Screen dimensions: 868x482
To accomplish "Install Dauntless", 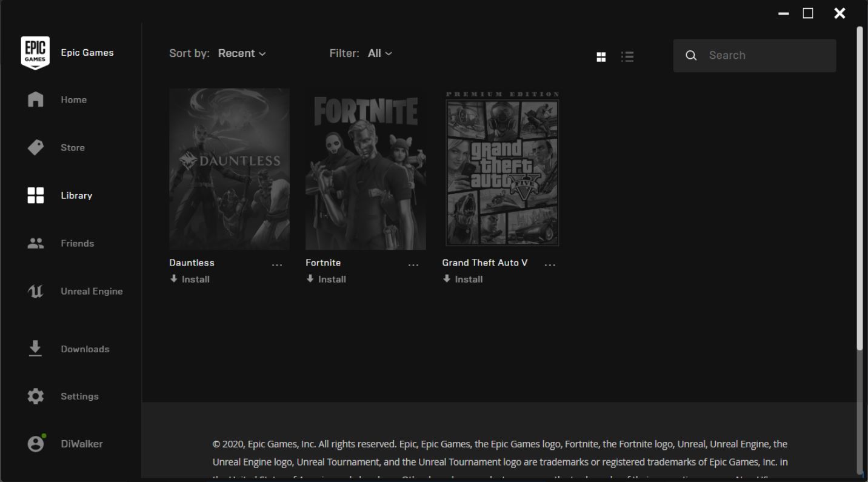I will click(190, 279).
